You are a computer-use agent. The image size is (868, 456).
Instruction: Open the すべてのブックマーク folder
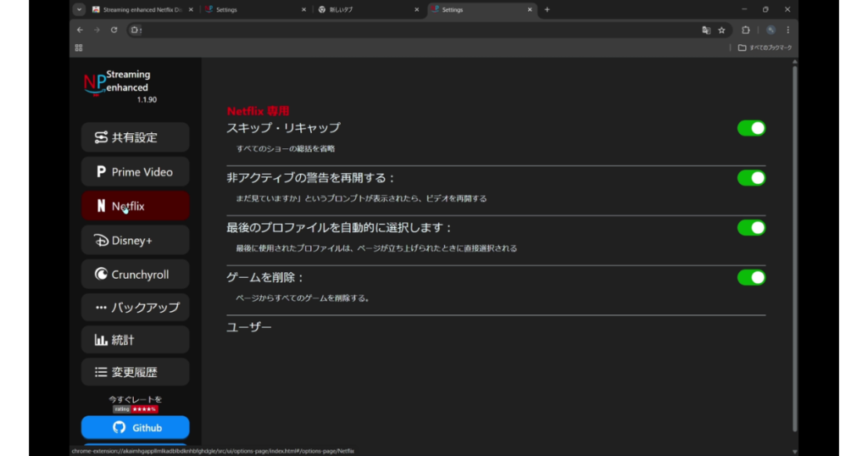[x=765, y=47]
